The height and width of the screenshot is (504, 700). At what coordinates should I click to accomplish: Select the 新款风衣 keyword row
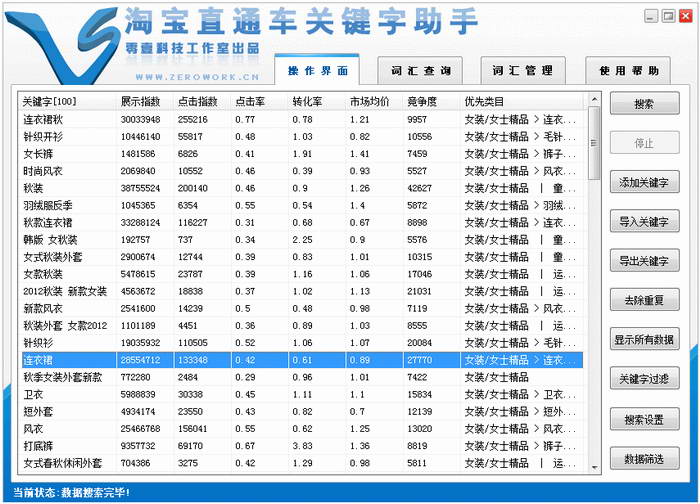302,308
